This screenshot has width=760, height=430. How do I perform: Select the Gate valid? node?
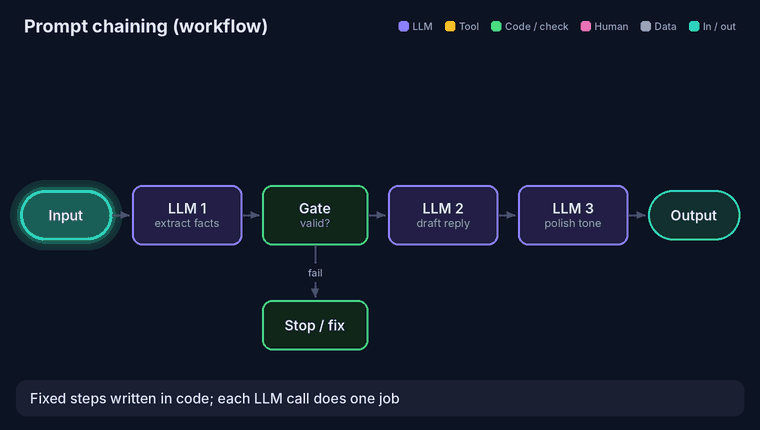pos(315,215)
